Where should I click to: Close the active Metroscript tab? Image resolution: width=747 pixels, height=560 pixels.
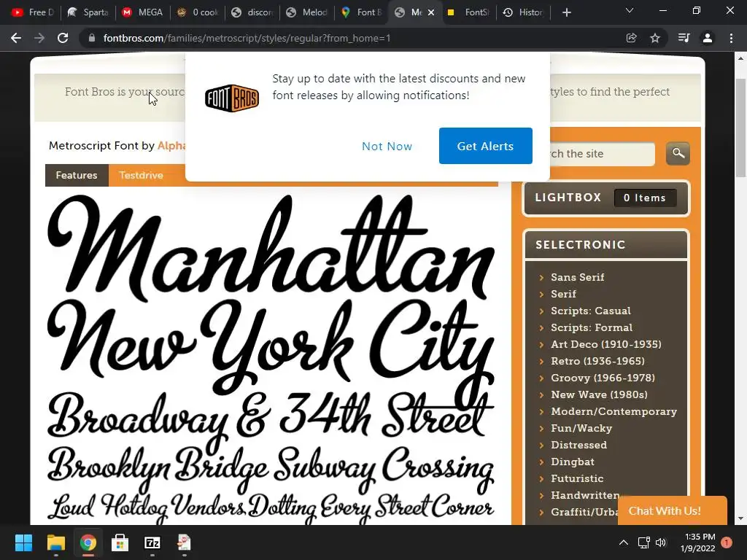(431, 12)
